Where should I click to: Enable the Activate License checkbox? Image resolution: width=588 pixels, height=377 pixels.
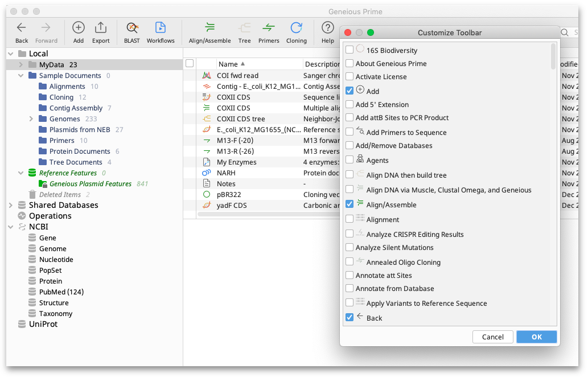point(349,76)
